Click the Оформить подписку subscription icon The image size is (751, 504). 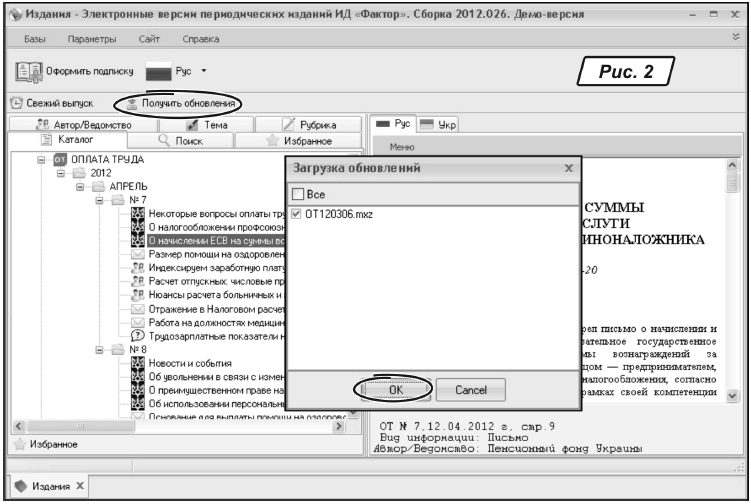28,73
